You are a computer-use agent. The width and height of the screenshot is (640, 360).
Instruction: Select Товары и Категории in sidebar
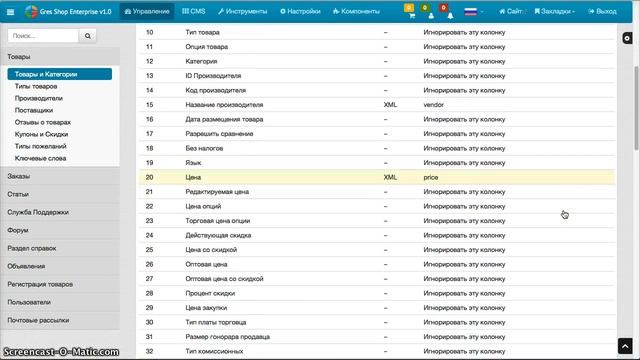click(60, 74)
